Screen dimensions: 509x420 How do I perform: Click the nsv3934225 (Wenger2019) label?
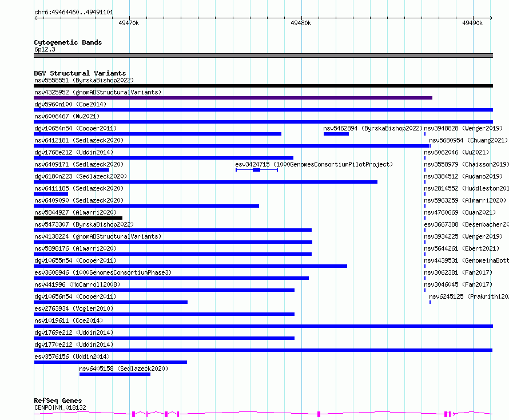[463, 236]
